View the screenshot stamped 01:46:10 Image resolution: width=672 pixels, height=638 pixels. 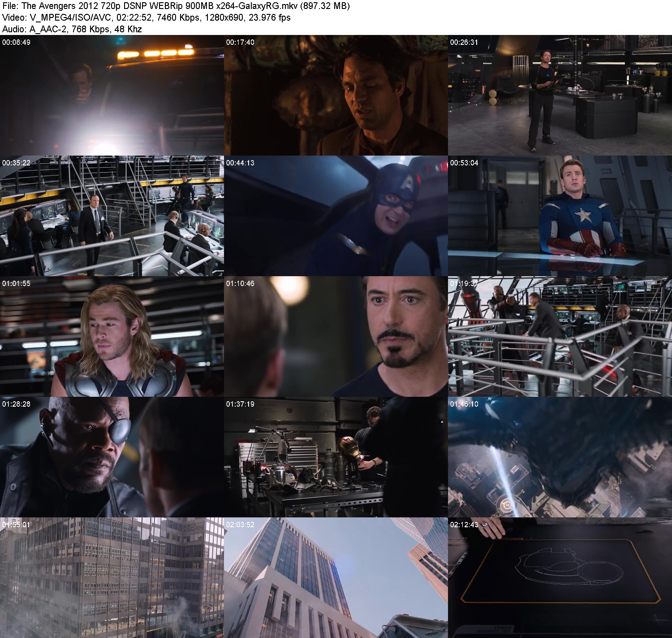(560, 457)
